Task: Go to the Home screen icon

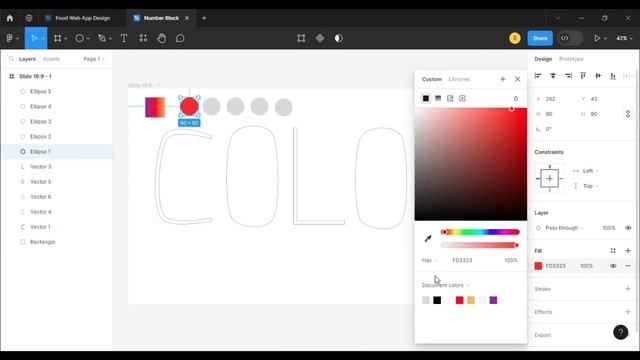Action: pos(10,18)
